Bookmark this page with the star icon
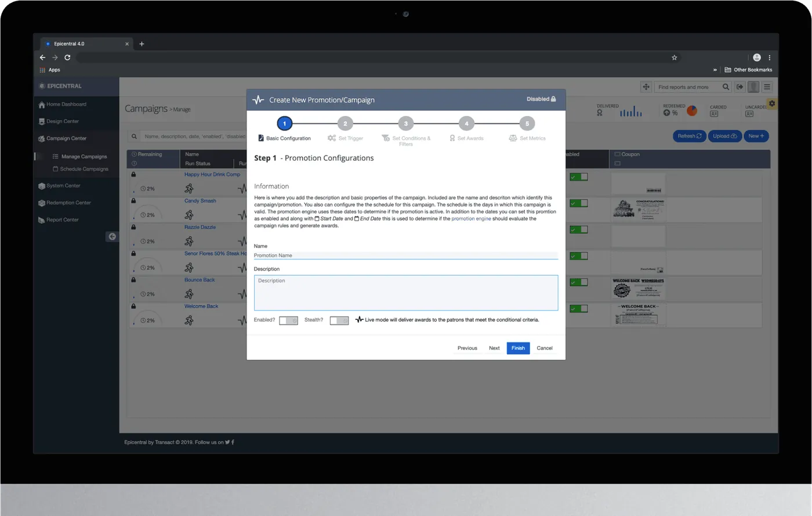Image resolution: width=812 pixels, height=516 pixels. point(674,57)
